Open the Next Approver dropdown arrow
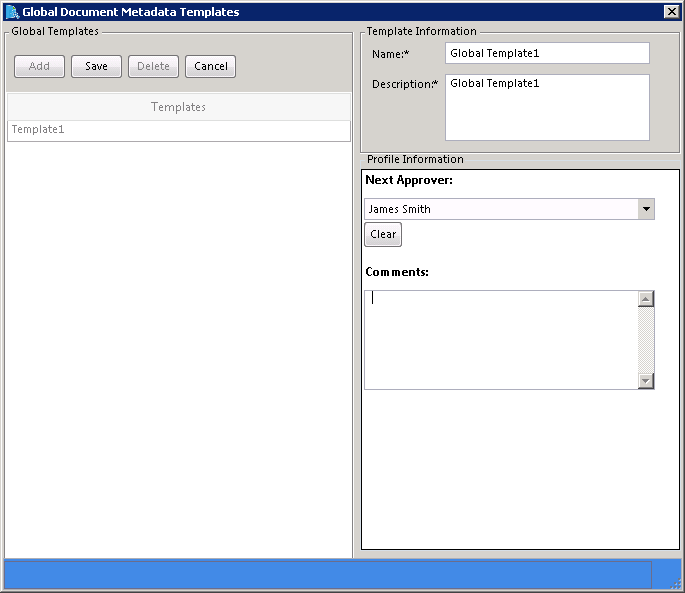Screen dimensions: 685x593 646,209
